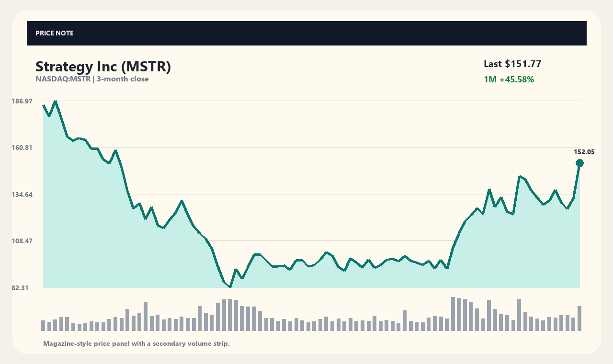613x364 pixels.
Task: Click the 134.64 y-axis label
Action: click(x=22, y=194)
